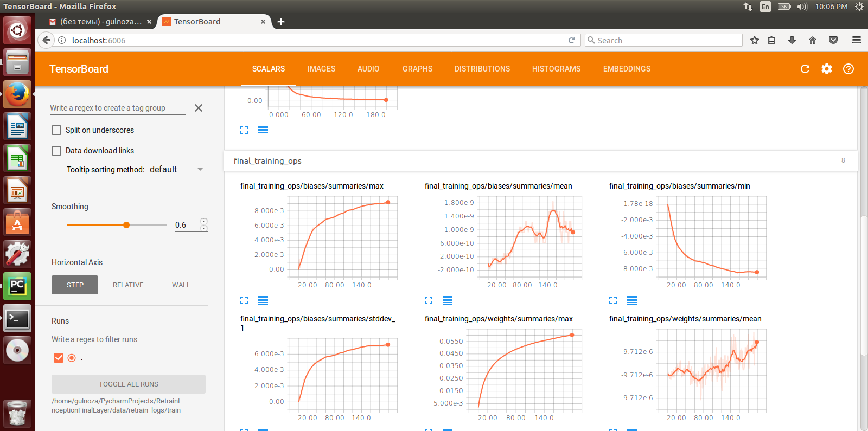Switch to the SCALARS tab
The height and width of the screenshot is (431, 868).
269,69
